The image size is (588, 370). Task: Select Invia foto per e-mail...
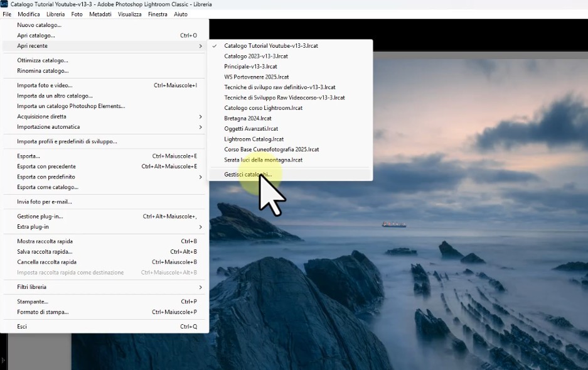(104, 202)
